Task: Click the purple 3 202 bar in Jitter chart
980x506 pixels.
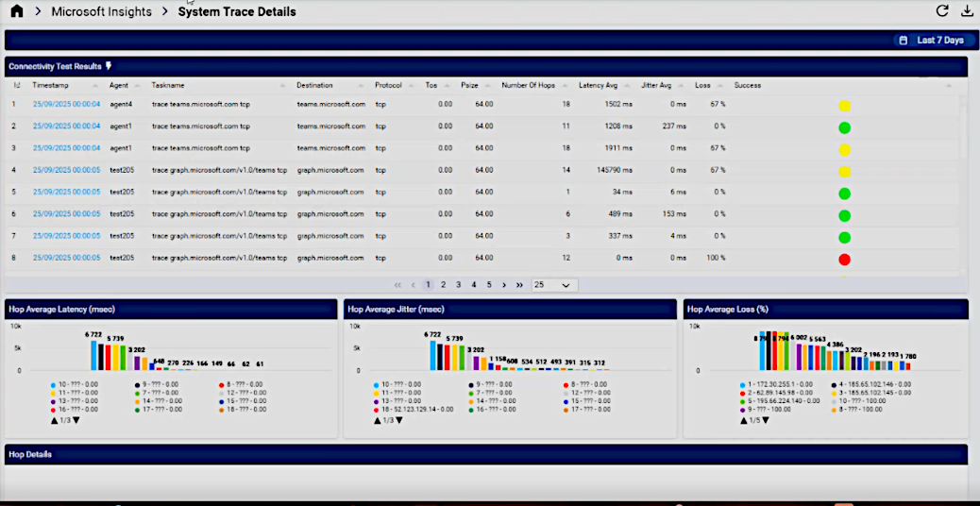Action: (x=476, y=363)
